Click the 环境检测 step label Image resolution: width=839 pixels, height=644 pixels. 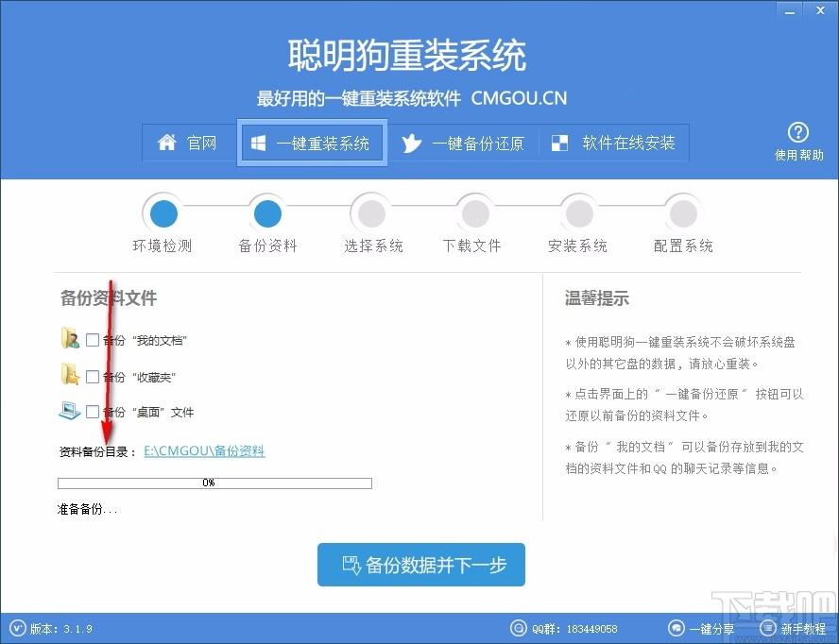pyautogui.click(x=163, y=246)
